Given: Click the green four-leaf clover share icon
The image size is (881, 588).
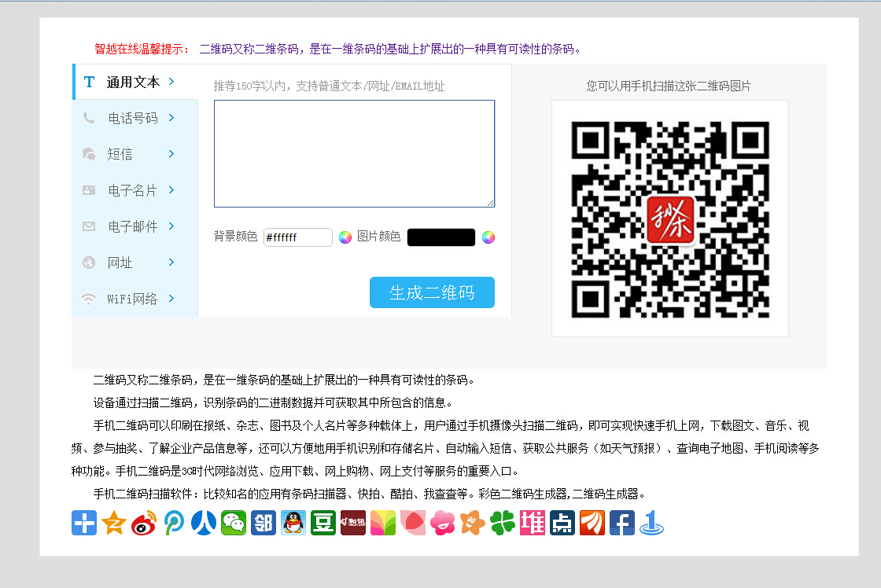Looking at the screenshot, I should (503, 523).
